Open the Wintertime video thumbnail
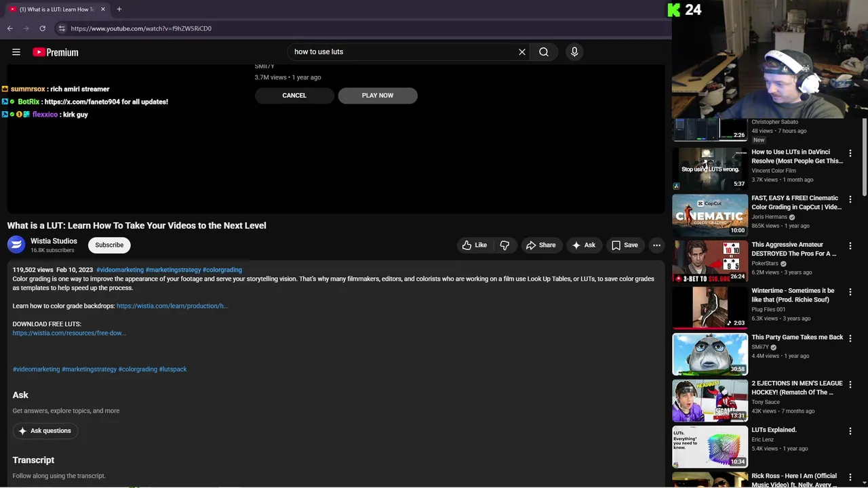The image size is (868, 488). pos(710,308)
